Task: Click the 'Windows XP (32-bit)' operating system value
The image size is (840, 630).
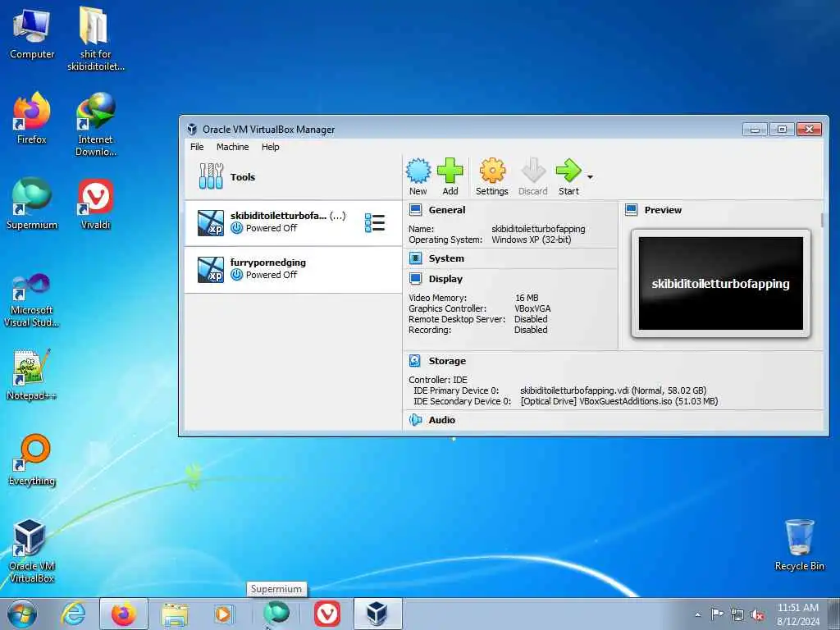Action: pos(532,240)
